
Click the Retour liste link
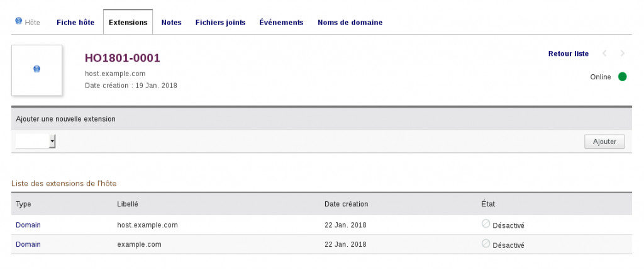pyautogui.click(x=569, y=54)
